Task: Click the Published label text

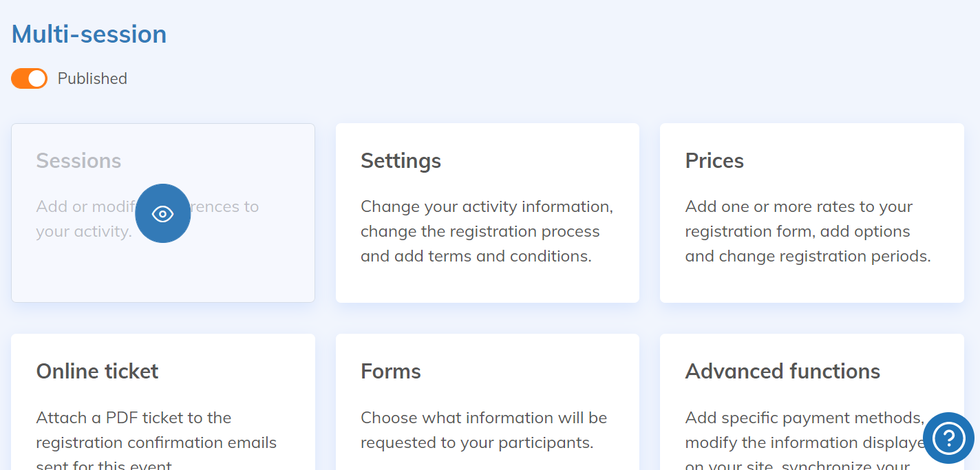Action: click(x=92, y=79)
